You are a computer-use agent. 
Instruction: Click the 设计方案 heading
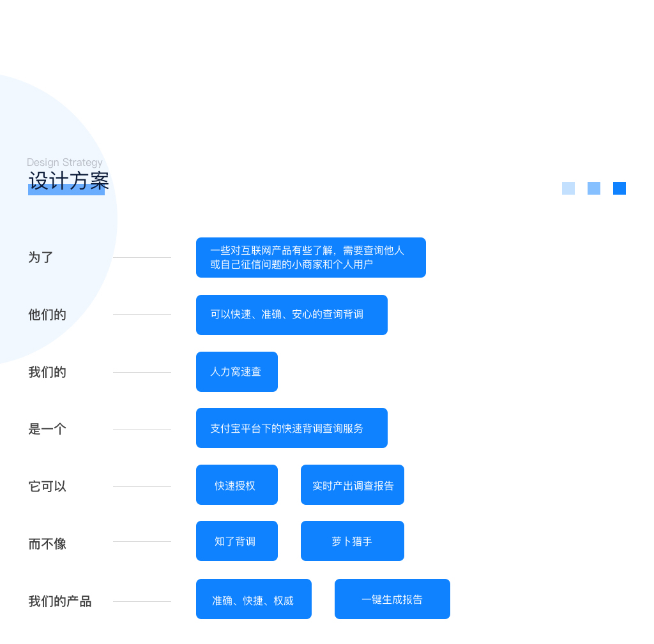point(69,181)
